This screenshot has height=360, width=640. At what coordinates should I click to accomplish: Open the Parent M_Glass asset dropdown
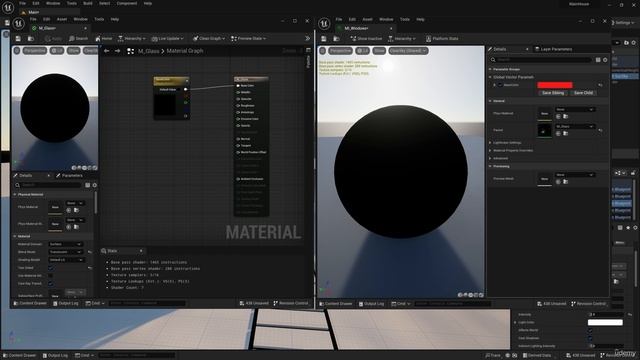pyautogui.click(x=575, y=127)
